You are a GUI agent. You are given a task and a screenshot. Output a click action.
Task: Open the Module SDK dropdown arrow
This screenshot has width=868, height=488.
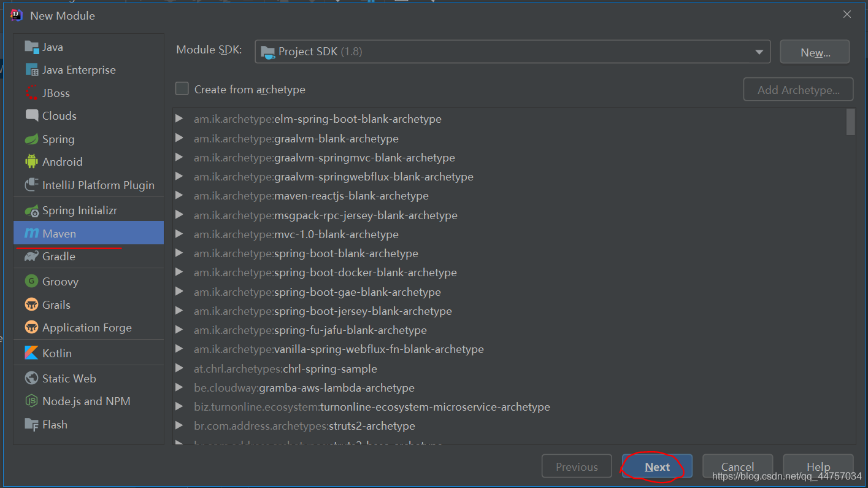759,52
